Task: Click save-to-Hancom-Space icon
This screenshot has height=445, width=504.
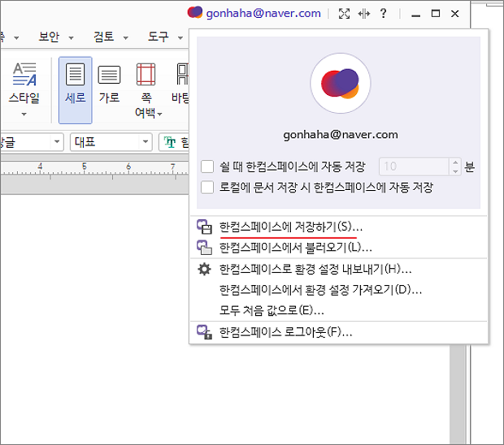Action: (x=204, y=227)
